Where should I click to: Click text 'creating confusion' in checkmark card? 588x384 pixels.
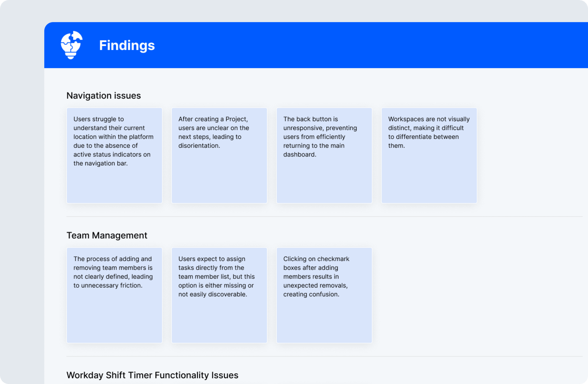click(311, 294)
